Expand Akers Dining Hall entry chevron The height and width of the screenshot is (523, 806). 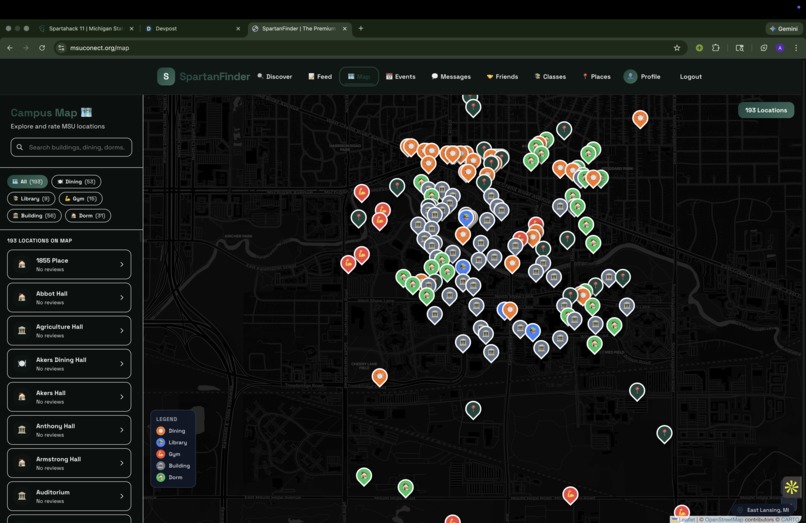coord(122,364)
